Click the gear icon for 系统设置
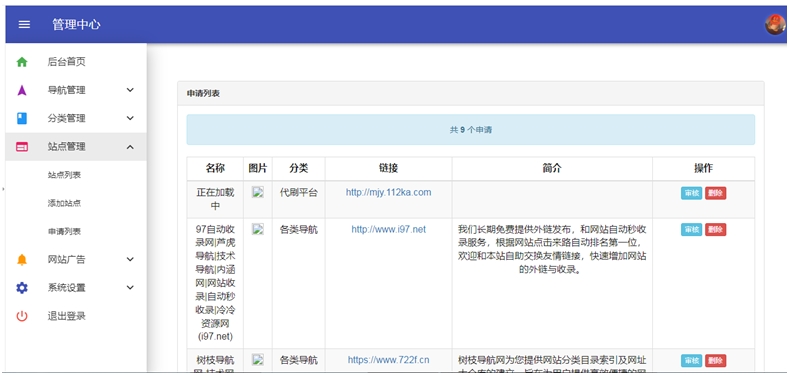789x375 pixels. pos(22,288)
